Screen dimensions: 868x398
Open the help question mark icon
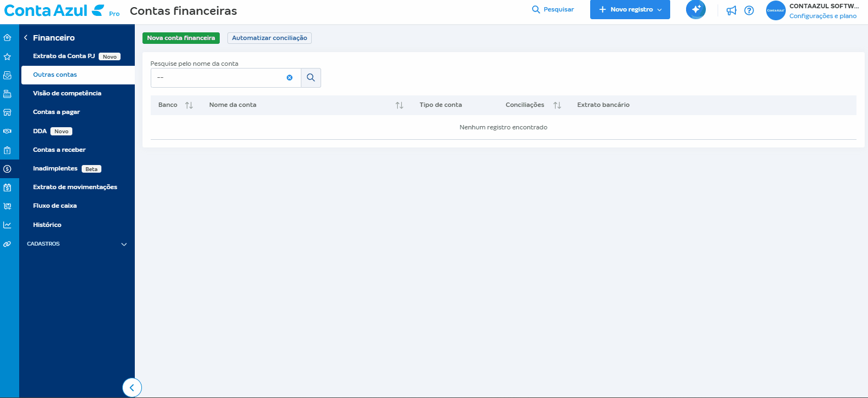(749, 10)
